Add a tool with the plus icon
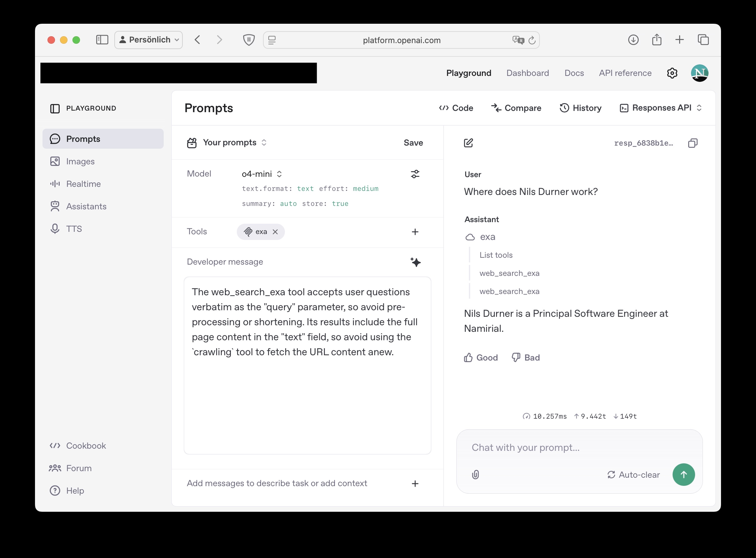Screen dimensions: 756x558 coord(415,232)
